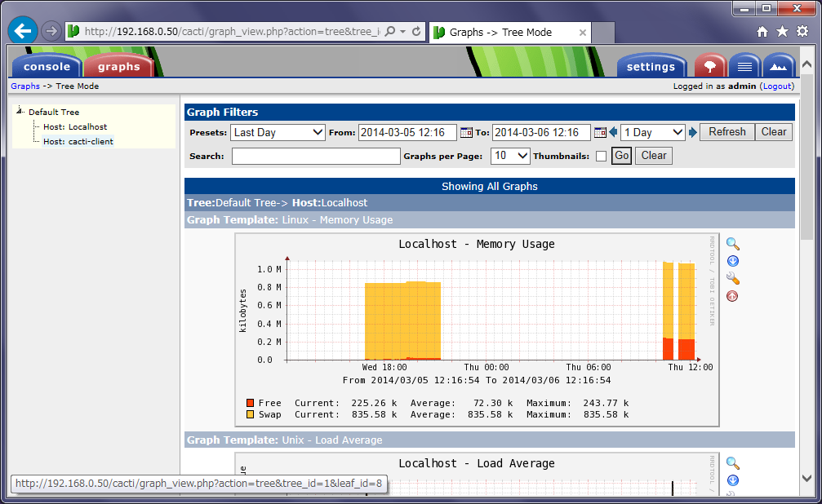The height and width of the screenshot is (504, 822).
Task: Shift time span backward with left arrow
Action: (x=613, y=132)
